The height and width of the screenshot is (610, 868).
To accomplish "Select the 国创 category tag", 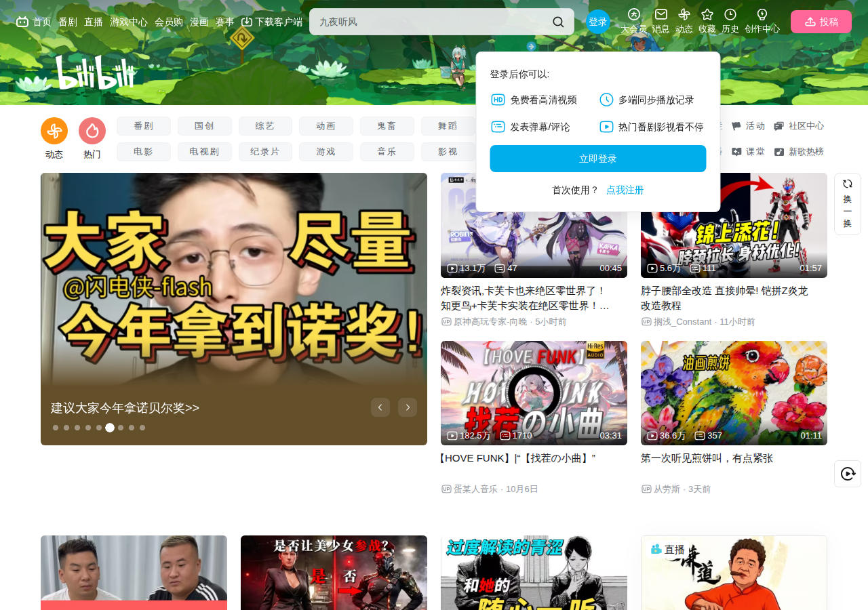I will 205,126.
